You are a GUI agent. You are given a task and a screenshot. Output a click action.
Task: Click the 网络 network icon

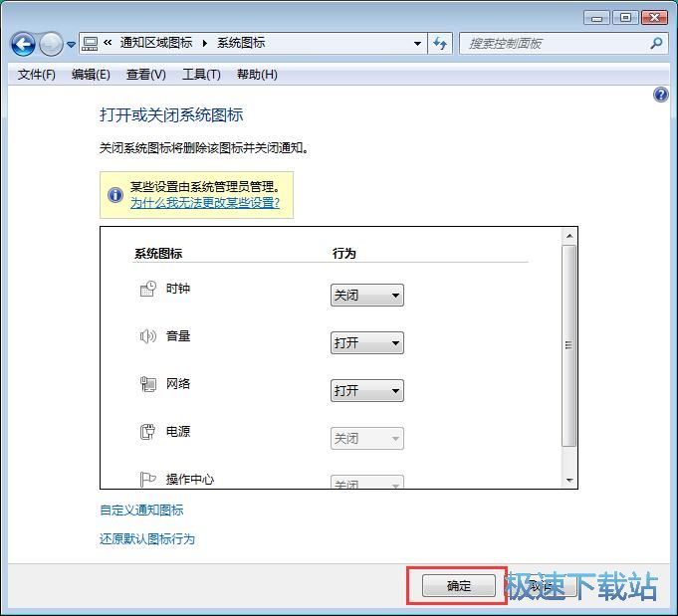(x=148, y=383)
